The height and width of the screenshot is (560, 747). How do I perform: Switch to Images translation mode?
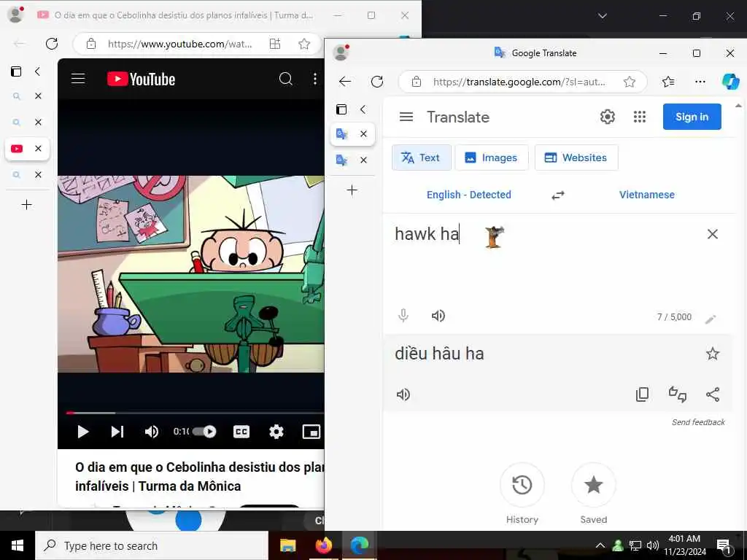point(491,157)
